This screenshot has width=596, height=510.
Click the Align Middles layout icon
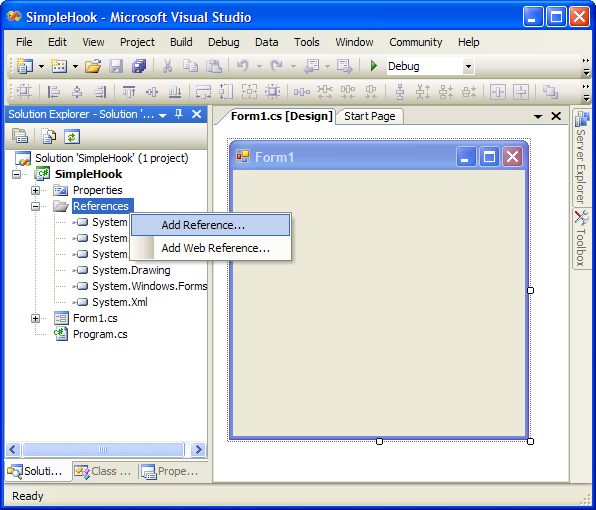coord(152,92)
